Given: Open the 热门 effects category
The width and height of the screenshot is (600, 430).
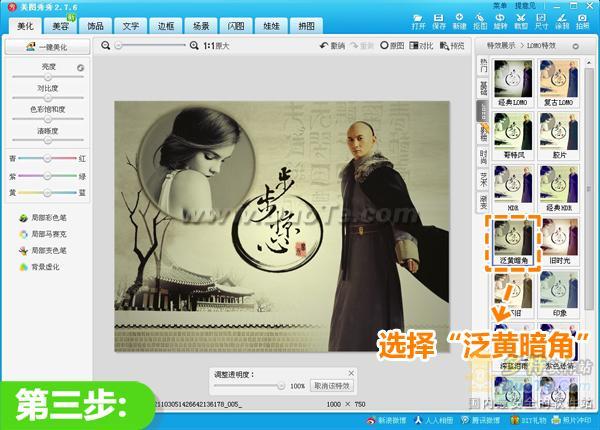Looking at the screenshot, I should (483, 65).
